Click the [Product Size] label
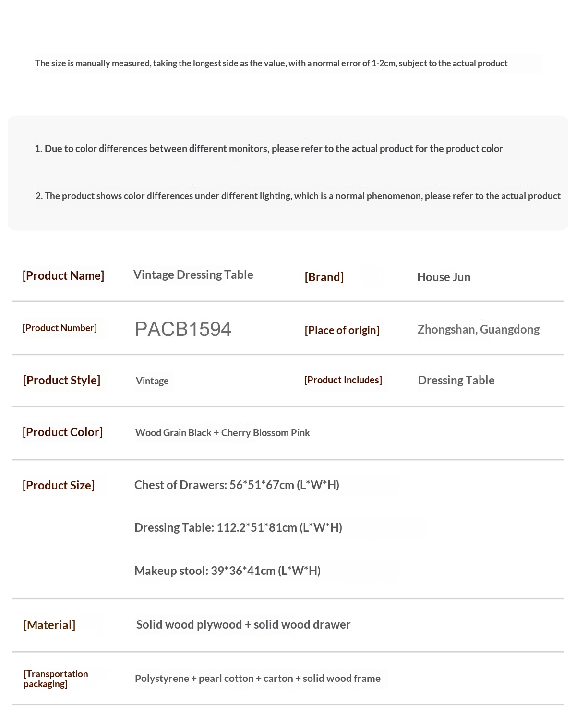This screenshot has width=576, height=728. [59, 486]
